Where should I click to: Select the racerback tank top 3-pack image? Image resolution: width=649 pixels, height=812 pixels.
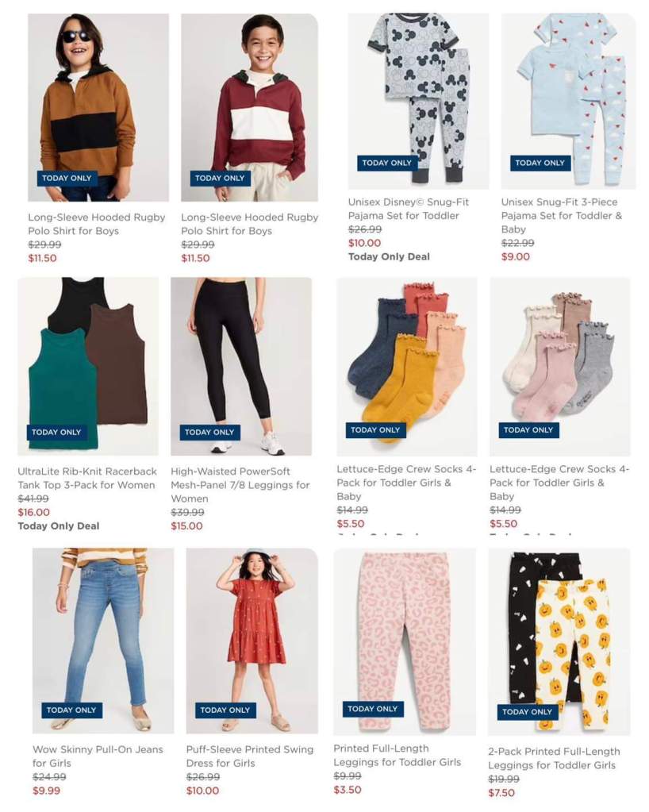pyautogui.click(x=88, y=366)
